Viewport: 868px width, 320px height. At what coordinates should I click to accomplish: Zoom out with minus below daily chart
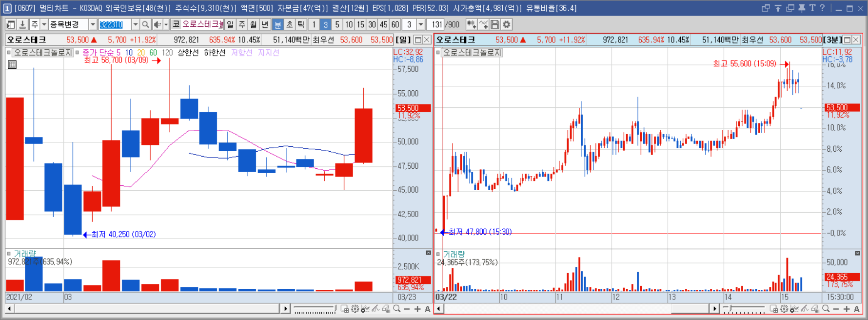407,309
